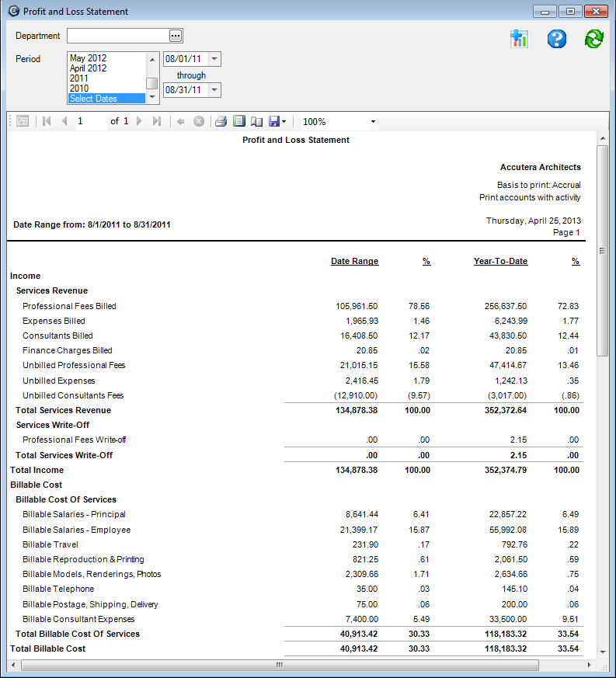The height and width of the screenshot is (678, 616).
Task: Open the end date 08/31/11 dropdown
Action: [215, 90]
